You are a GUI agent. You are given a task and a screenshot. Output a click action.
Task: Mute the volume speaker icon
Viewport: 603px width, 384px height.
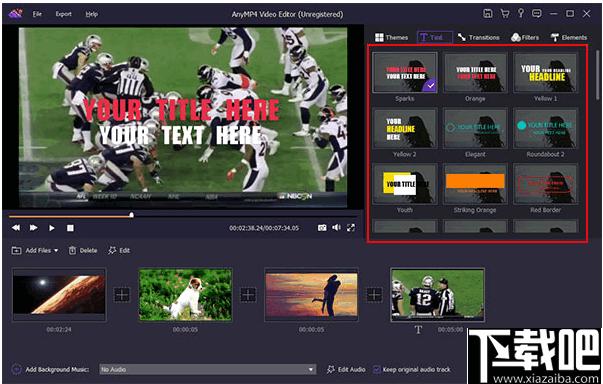click(x=336, y=228)
